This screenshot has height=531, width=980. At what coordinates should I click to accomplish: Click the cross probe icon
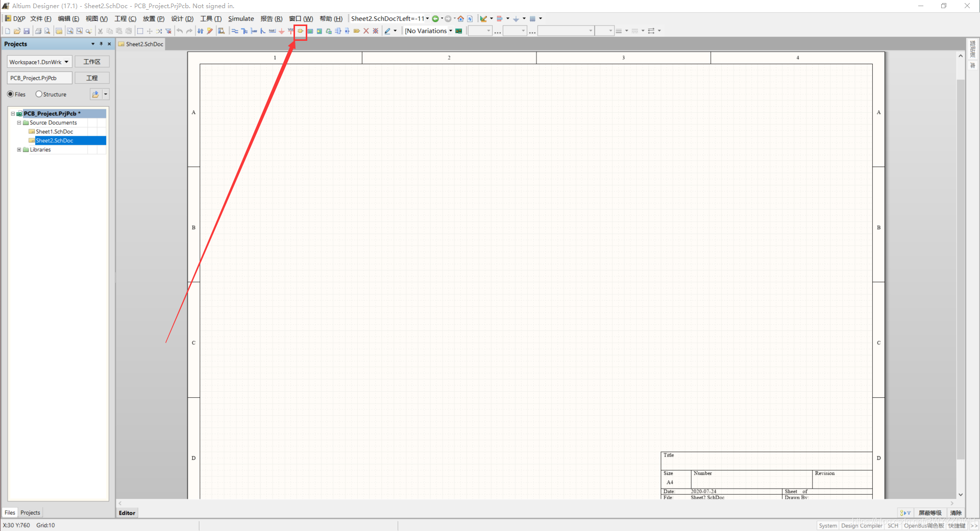210,31
